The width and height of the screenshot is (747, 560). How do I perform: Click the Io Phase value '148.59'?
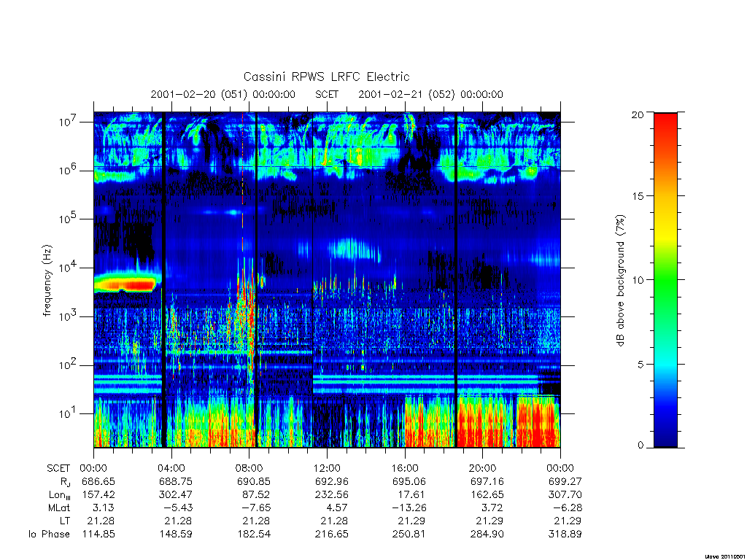tap(177, 534)
